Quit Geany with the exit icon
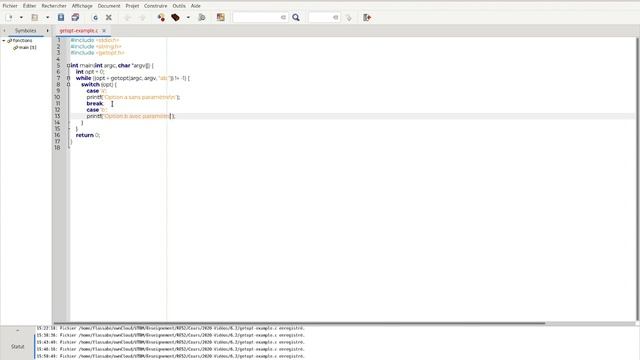 click(367, 18)
